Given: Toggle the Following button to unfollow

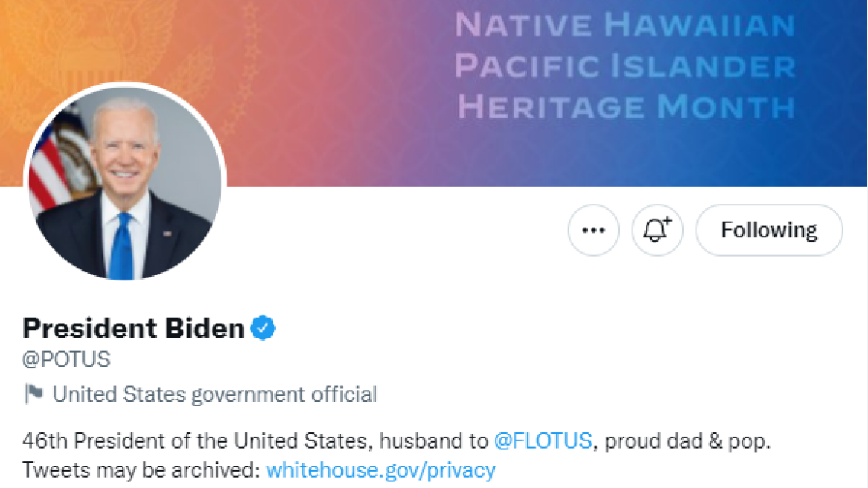Looking at the screenshot, I should pos(768,231).
